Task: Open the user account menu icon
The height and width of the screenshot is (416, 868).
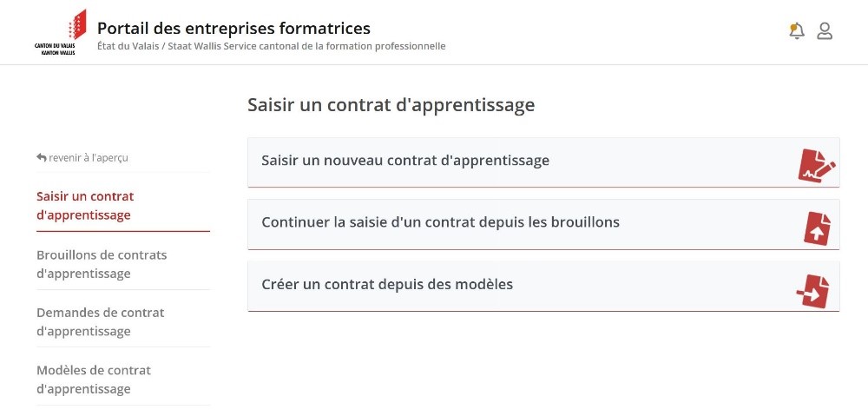Action: 825,31
